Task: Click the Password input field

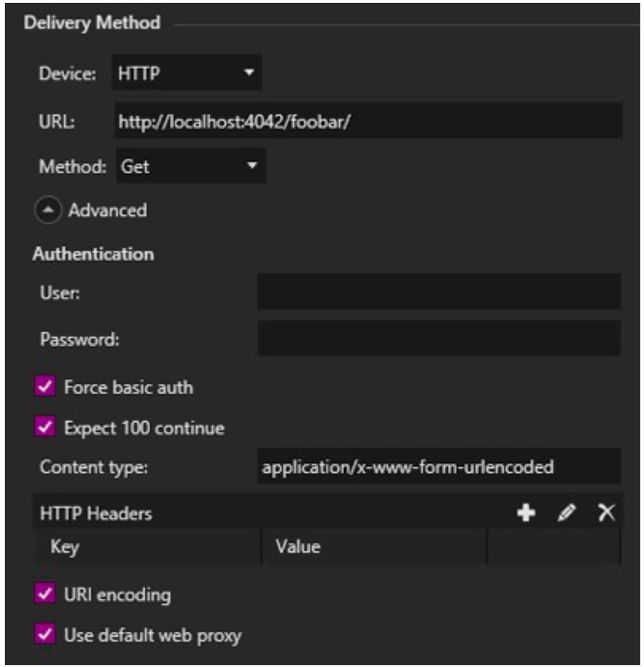Action: click(439, 338)
